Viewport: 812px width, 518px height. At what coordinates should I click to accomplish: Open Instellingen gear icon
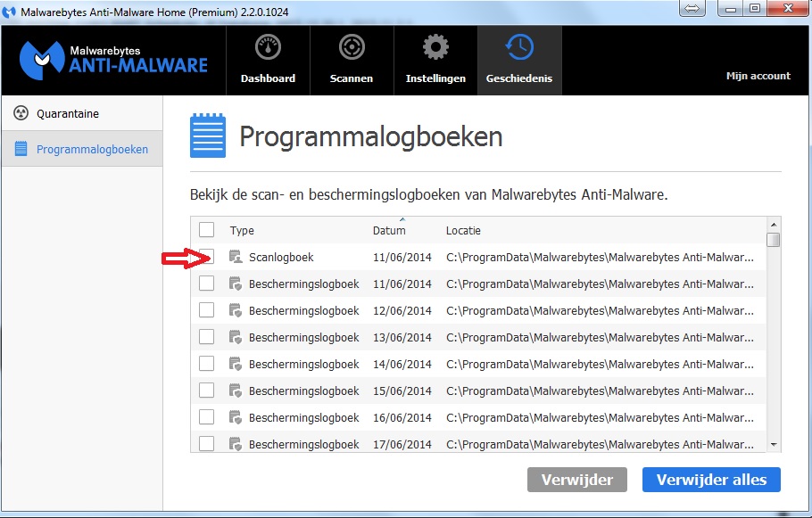[x=435, y=47]
